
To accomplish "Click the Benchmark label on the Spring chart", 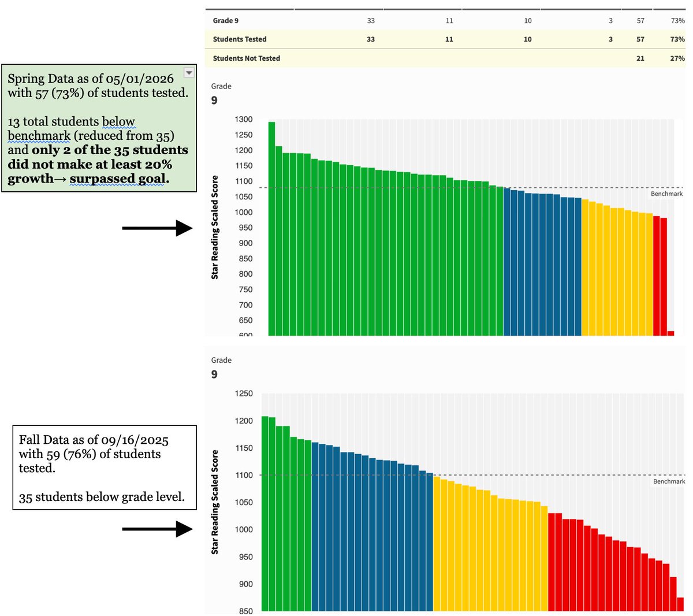I will pyautogui.click(x=666, y=194).
